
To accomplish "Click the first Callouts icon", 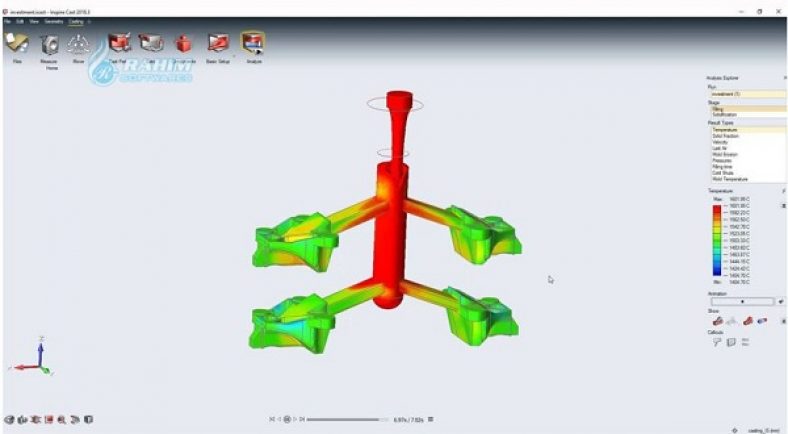I will pos(717,342).
